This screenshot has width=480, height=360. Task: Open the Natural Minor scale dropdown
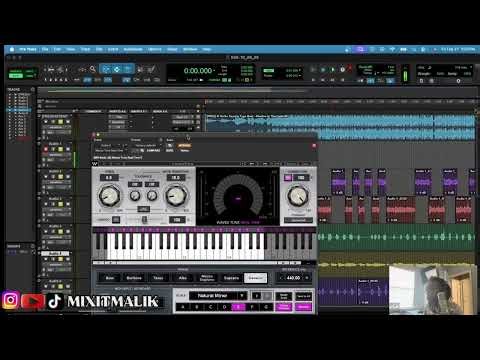click(218, 296)
